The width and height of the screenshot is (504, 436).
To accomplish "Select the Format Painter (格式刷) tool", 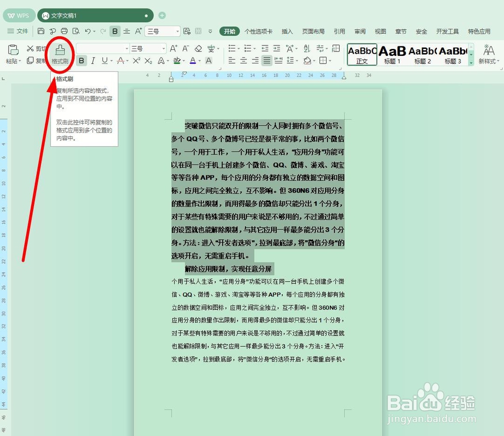I will [60, 52].
